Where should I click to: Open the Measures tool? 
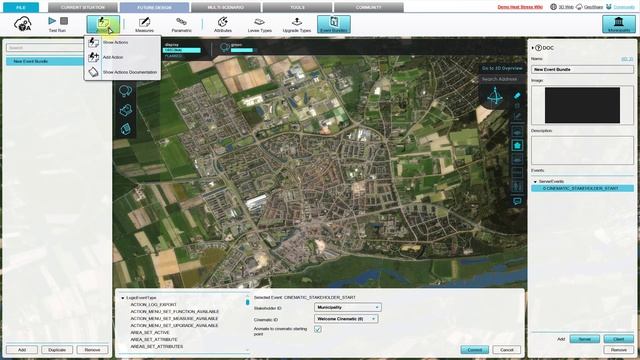pos(144,24)
